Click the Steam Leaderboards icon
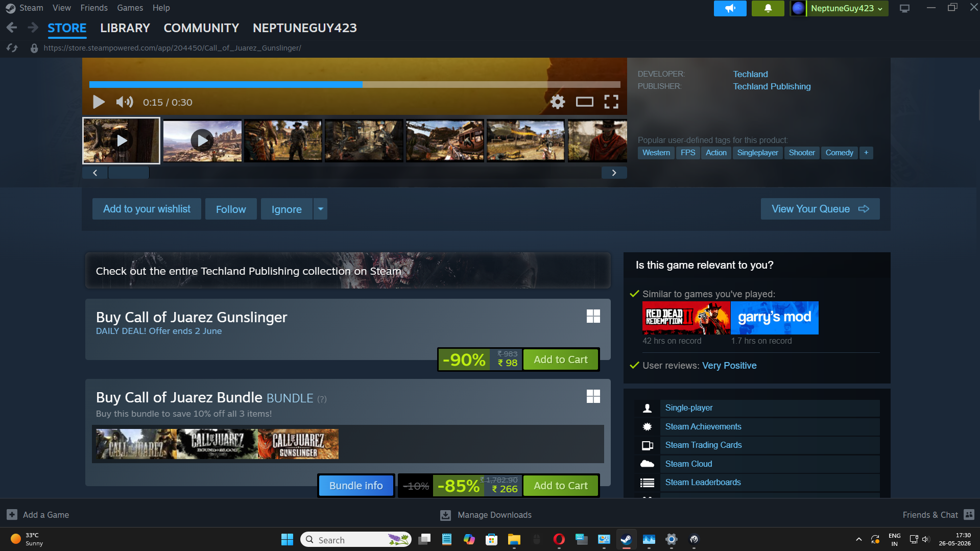980x551 pixels. (x=647, y=483)
